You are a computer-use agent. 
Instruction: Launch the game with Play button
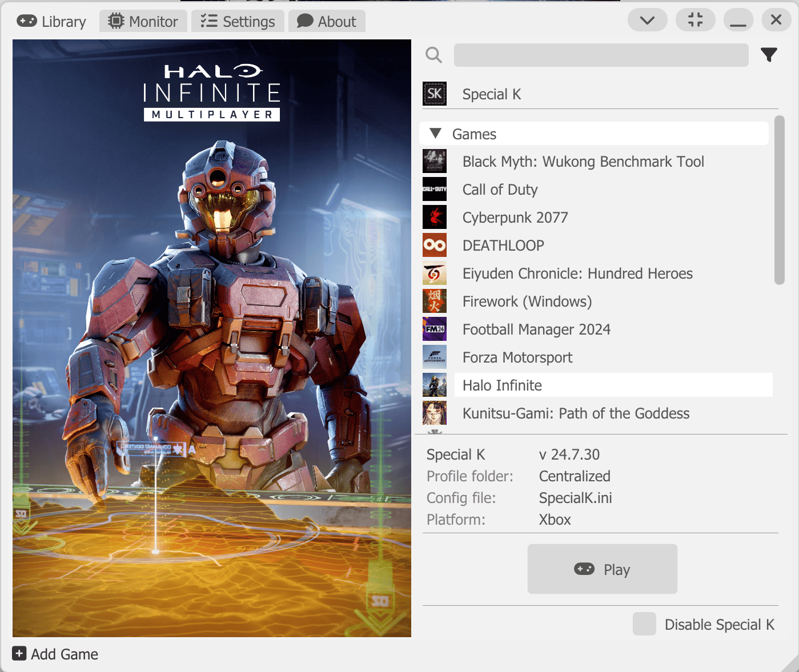(603, 569)
